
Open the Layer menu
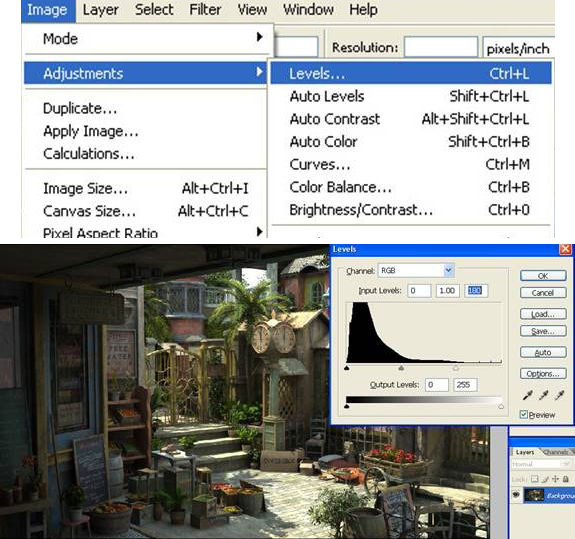coord(100,10)
